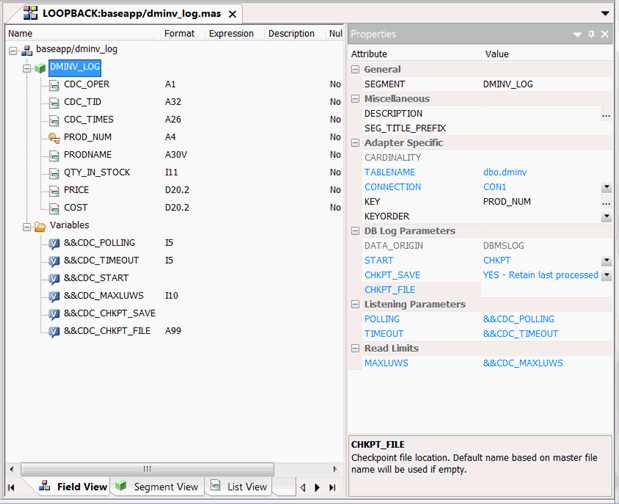Click the baseapp/dminv_log root synonym icon

click(27, 50)
